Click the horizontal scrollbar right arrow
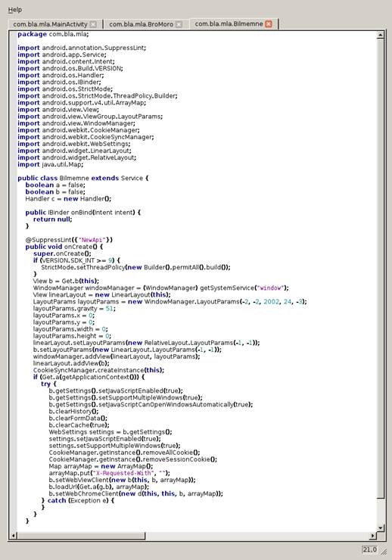Image resolution: width=392 pixels, height=560 pixels. click(x=373, y=536)
